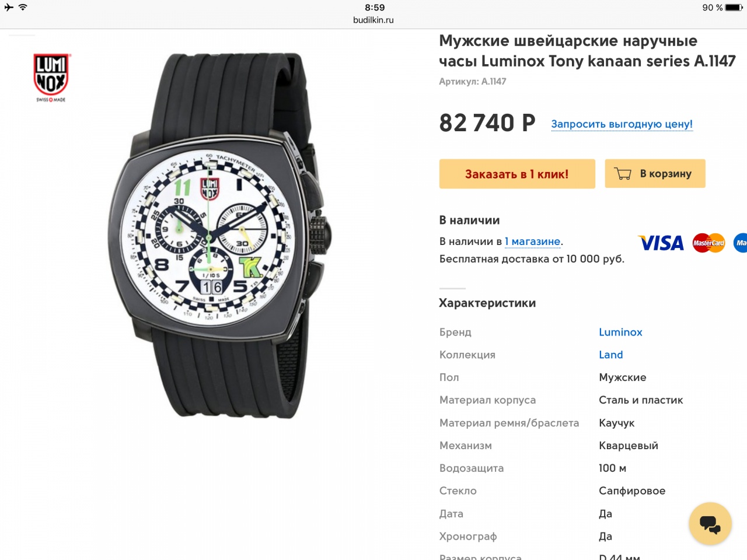Tap the airplane mode status icon
The width and height of the screenshot is (747, 560).
click(x=9, y=7)
